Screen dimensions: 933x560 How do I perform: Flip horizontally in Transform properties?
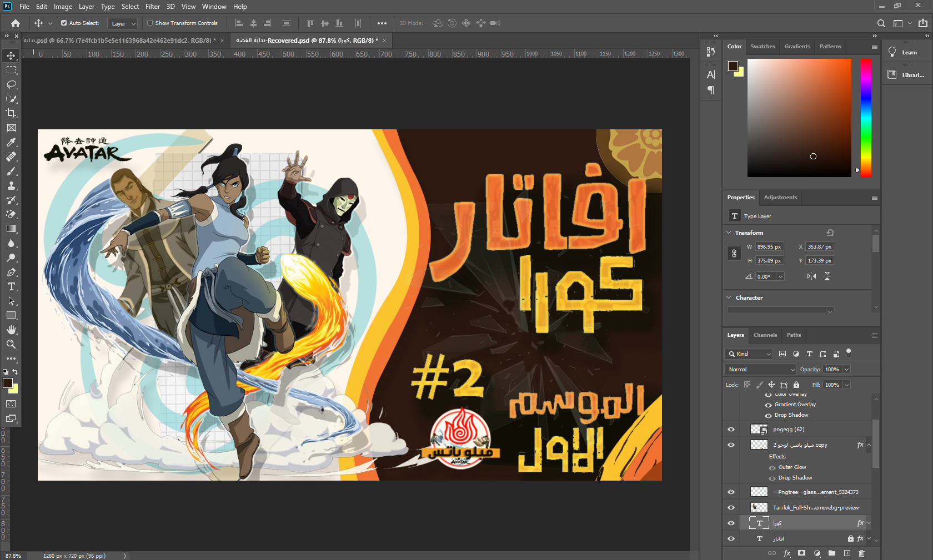pyautogui.click(x=811, y=276)
